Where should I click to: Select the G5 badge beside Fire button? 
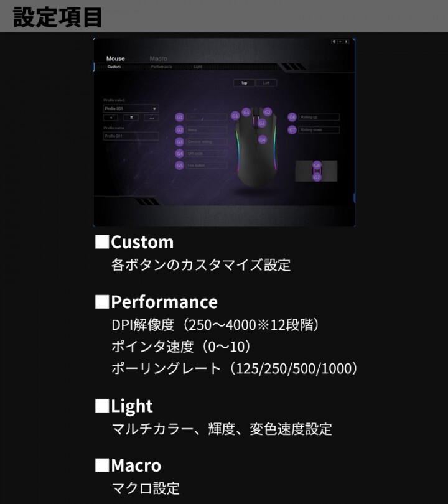click(180, 166)
